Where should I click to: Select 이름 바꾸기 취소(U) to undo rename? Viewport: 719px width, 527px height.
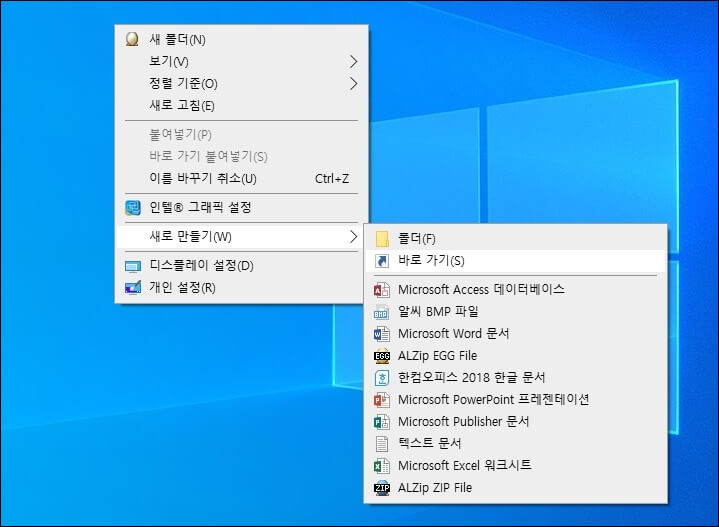pyautogui.click(x=242, y=178)
